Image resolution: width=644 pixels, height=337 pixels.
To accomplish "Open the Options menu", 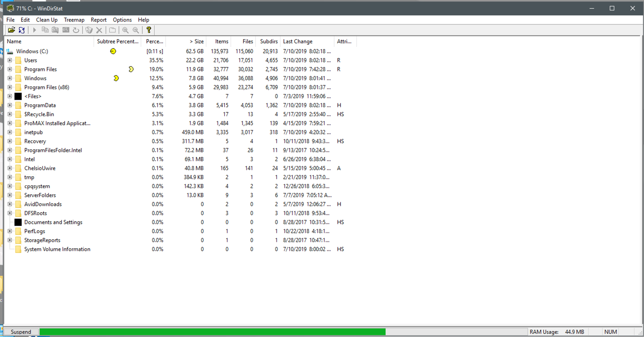I will pos(122,20).
